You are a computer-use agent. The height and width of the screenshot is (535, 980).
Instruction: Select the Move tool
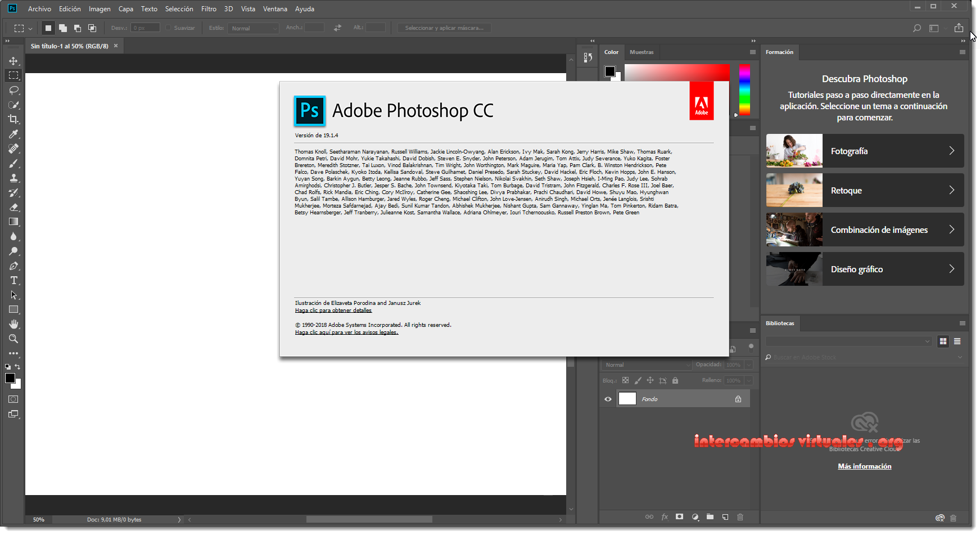tap(13, 61)
